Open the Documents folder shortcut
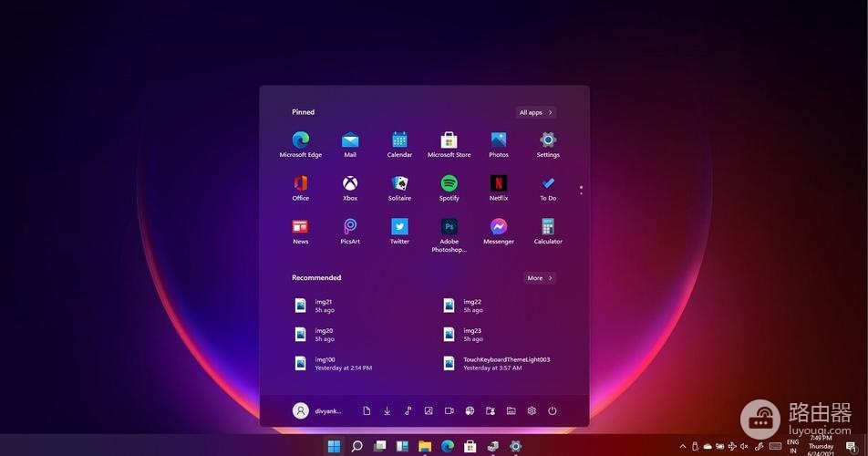 click(x=367, y=410)
